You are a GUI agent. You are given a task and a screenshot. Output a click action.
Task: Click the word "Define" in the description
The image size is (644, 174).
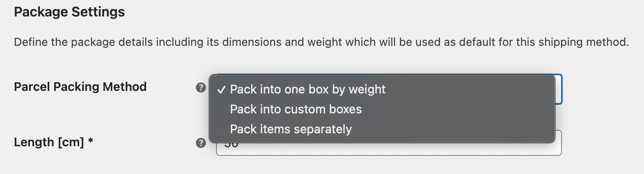[x=28, y=42]
